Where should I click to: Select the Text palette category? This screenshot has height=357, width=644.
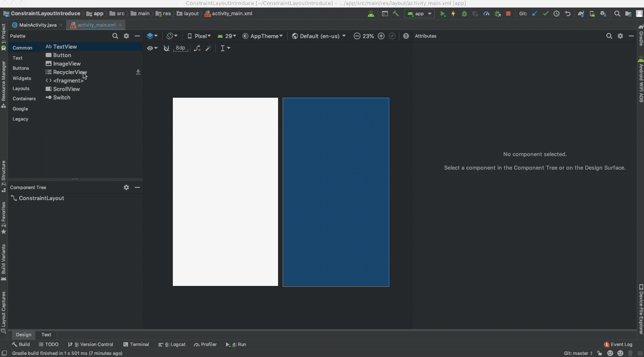(x=18, y=58)
